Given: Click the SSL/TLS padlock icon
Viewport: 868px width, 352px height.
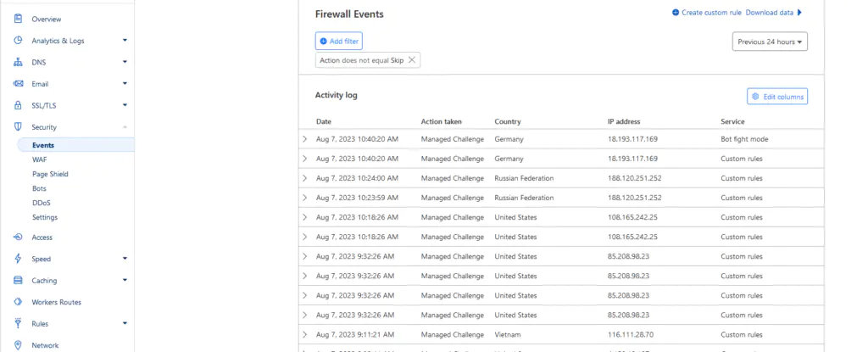Looking at the screenshot, I should 18,106.
